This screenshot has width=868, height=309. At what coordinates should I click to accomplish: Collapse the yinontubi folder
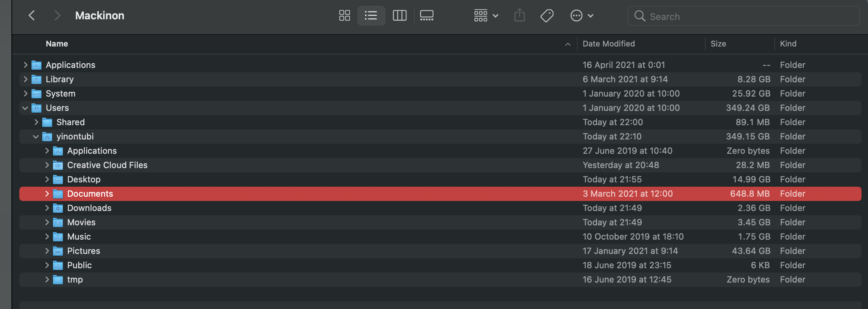[x=36, y=136]
